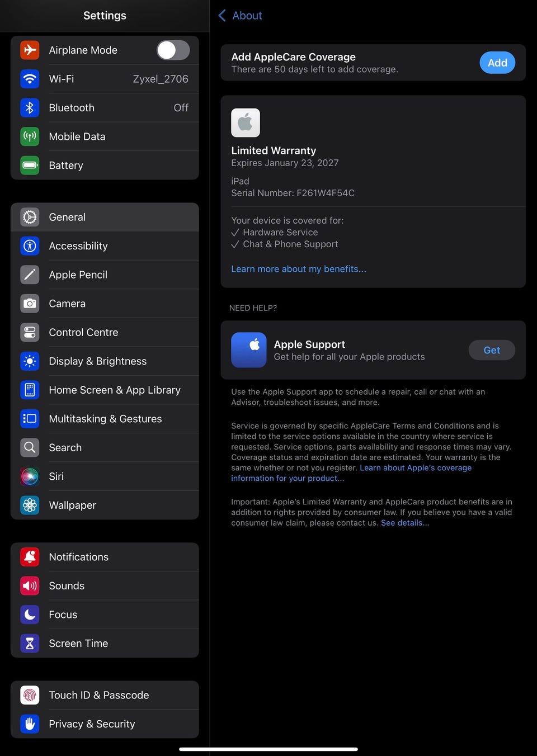Tap the Notifications bell icon
537x756 pixels.
point(30,557)
